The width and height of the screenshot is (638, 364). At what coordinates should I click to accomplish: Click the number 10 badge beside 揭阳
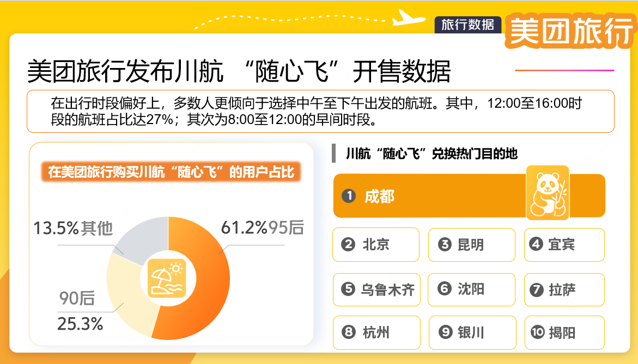[538, 332]
